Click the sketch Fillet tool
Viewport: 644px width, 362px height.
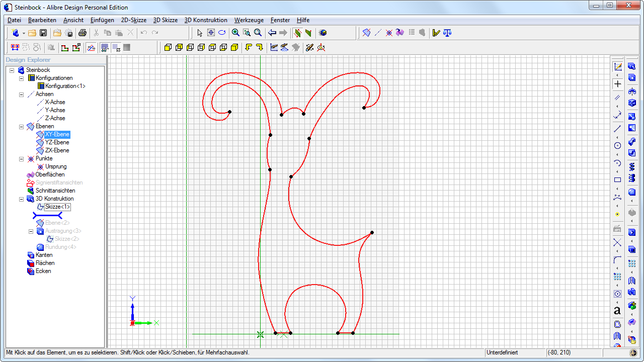coord(617,259)
